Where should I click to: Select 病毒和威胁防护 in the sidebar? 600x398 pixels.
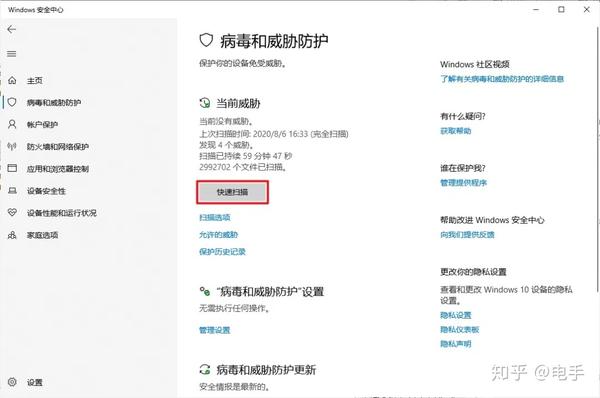54,103
